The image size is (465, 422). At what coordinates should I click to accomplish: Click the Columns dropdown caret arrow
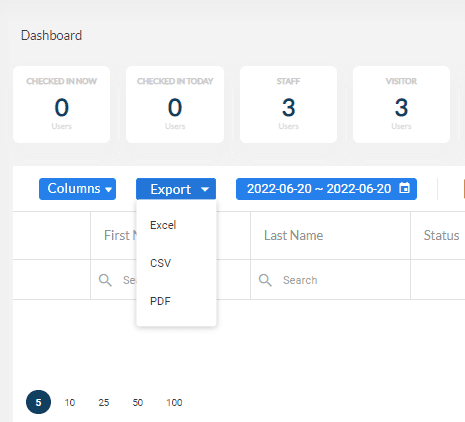click(108, 189)
